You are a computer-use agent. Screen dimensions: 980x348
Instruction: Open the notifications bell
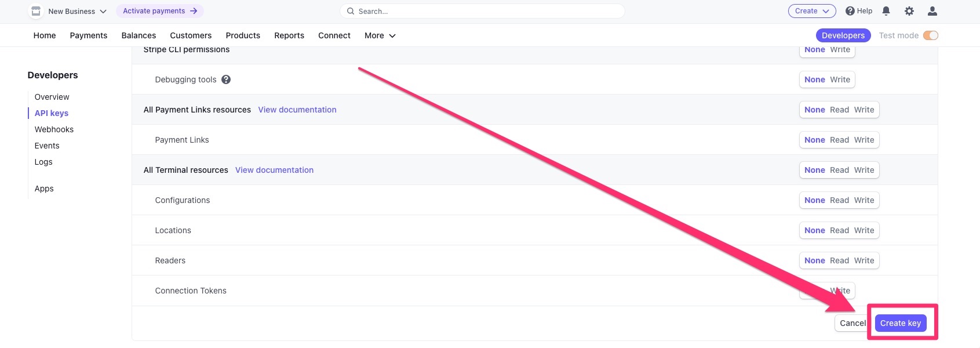[x=886, y=11]
